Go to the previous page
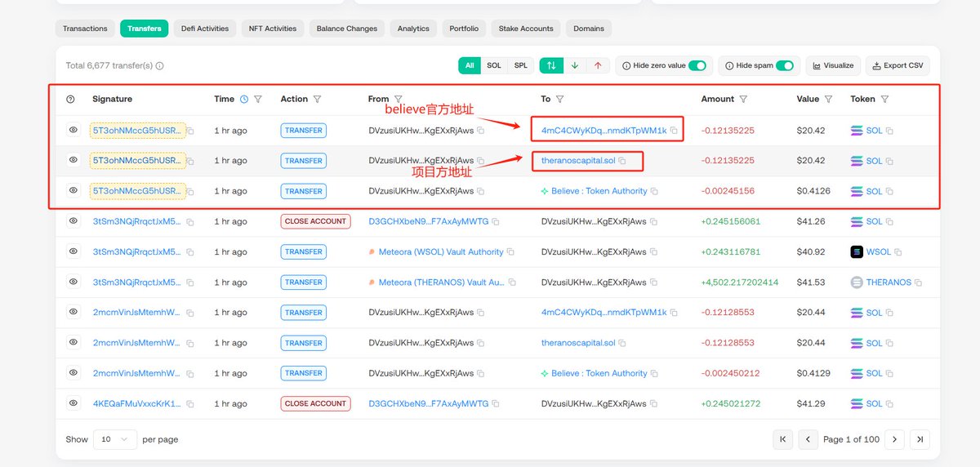This screenshot has width=980, height=467. point(808,439)
